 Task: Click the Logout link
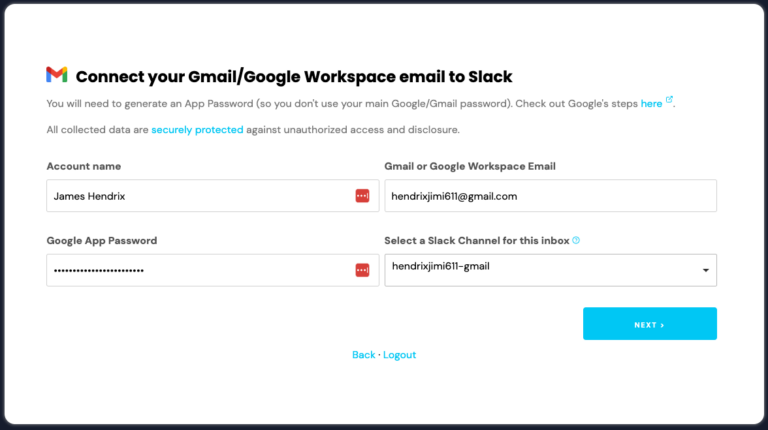[399, 355]
